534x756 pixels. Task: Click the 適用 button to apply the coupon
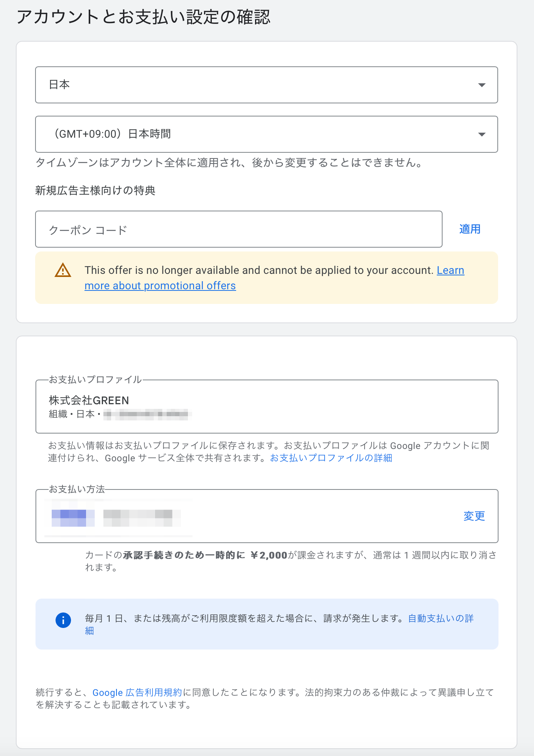click(470, 229)
